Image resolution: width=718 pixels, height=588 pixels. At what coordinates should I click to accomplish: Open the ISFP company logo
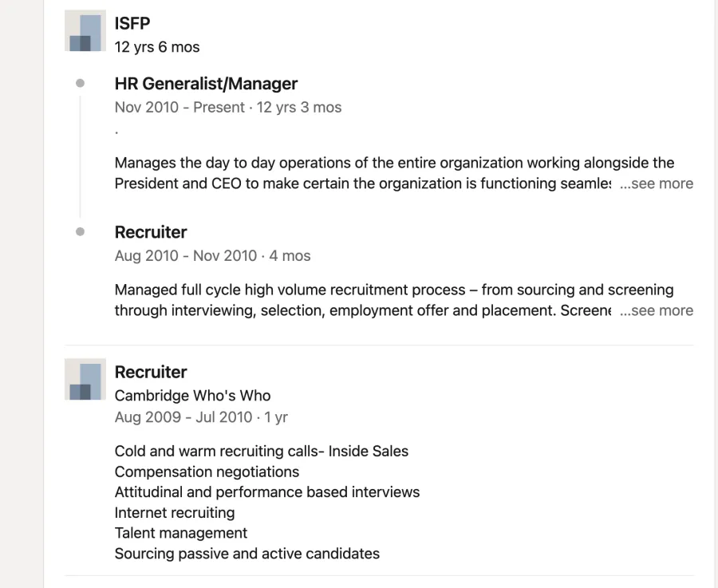(85, 30)
